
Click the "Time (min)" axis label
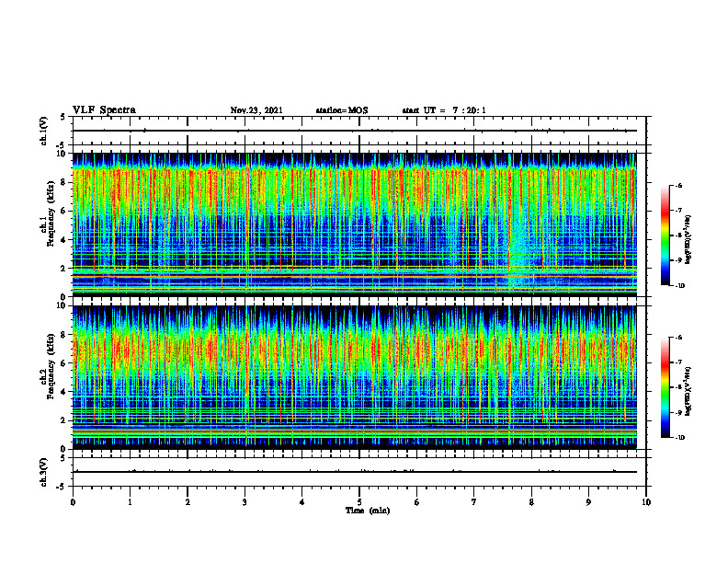(368, 511)
